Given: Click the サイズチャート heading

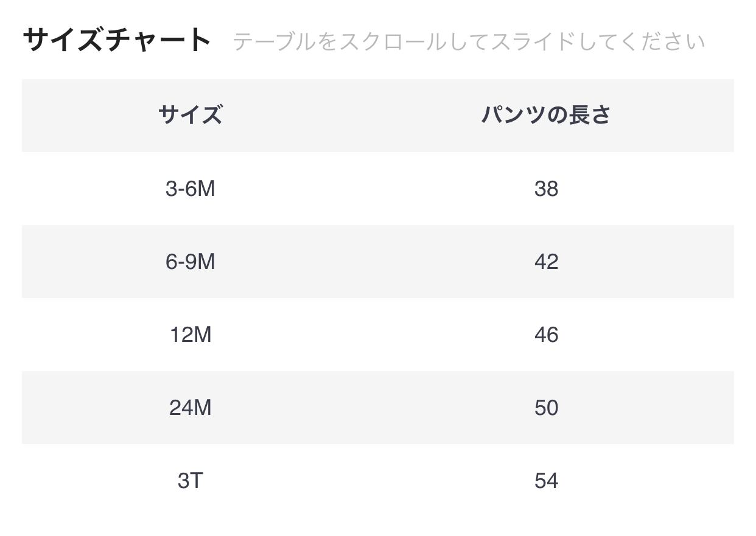Looking at the screenshot, I should [x=117, y=40].
